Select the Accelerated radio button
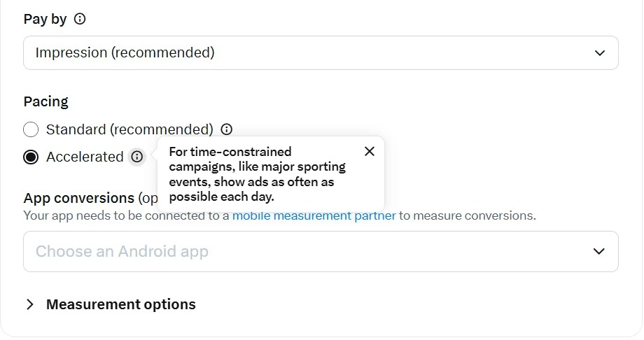Image resolution: width=644 pixels, height=340 pixels. pyautogui.click(x=31, y=157)
